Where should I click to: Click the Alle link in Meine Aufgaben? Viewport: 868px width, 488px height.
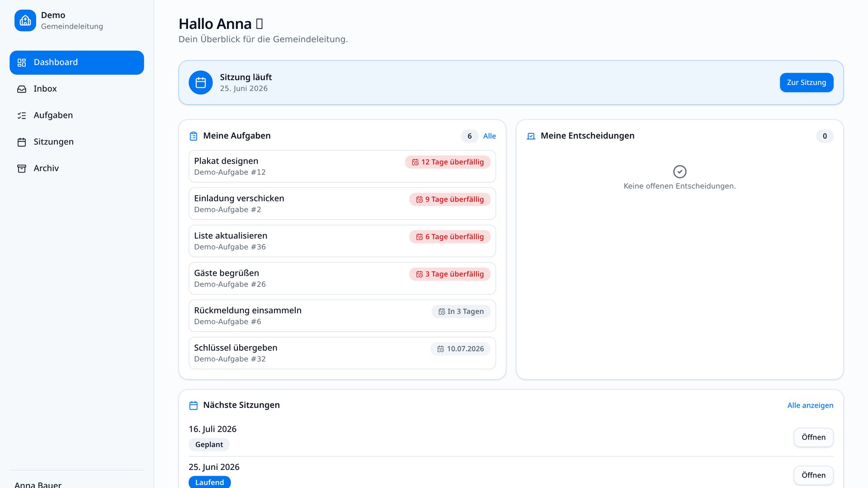click(490, 136)
